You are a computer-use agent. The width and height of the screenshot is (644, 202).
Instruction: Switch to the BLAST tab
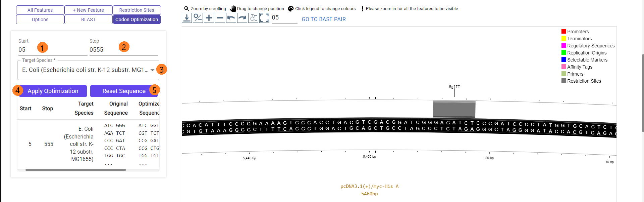click(x=88, y=19)
